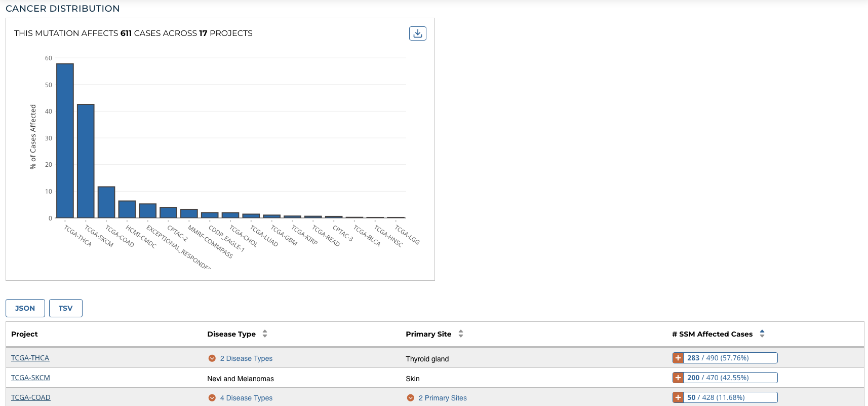
Task: Click the TCGA-COAD bar in chart
Action: tap(106, 202)
